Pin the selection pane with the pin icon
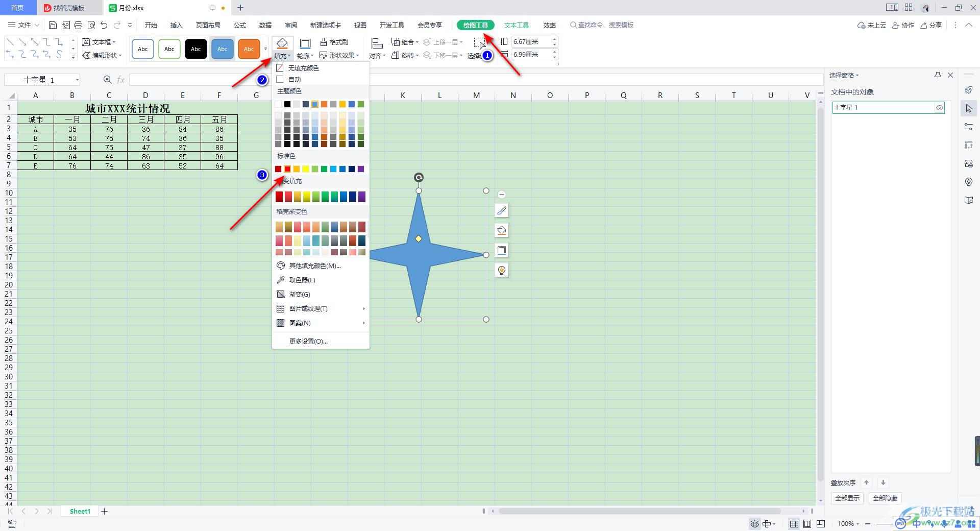980x531 pixels. 938,75
